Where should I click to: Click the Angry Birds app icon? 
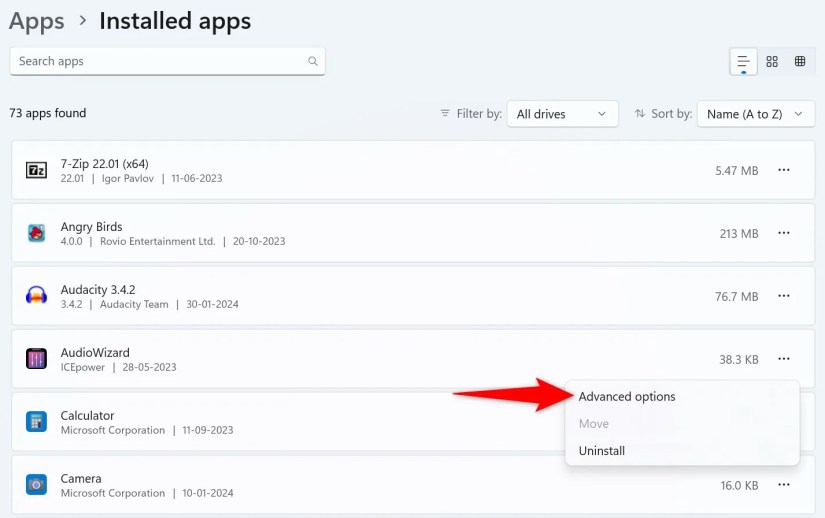(36, 234)
